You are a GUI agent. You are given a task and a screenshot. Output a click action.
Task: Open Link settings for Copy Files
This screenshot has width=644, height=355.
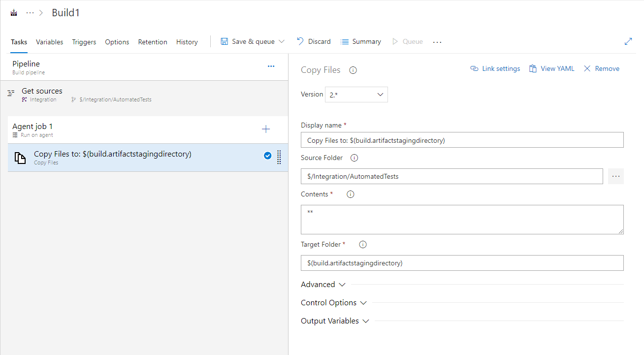[x=474, y=68]
